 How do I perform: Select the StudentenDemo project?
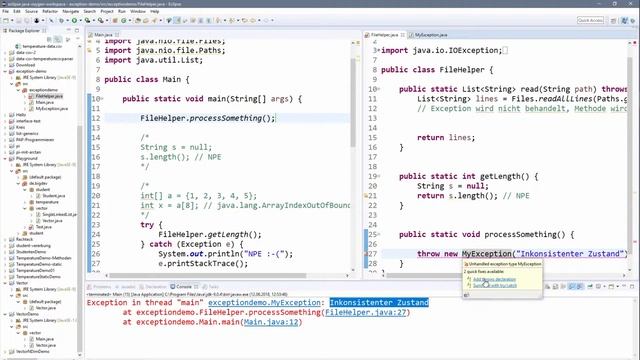click(31, 252)
